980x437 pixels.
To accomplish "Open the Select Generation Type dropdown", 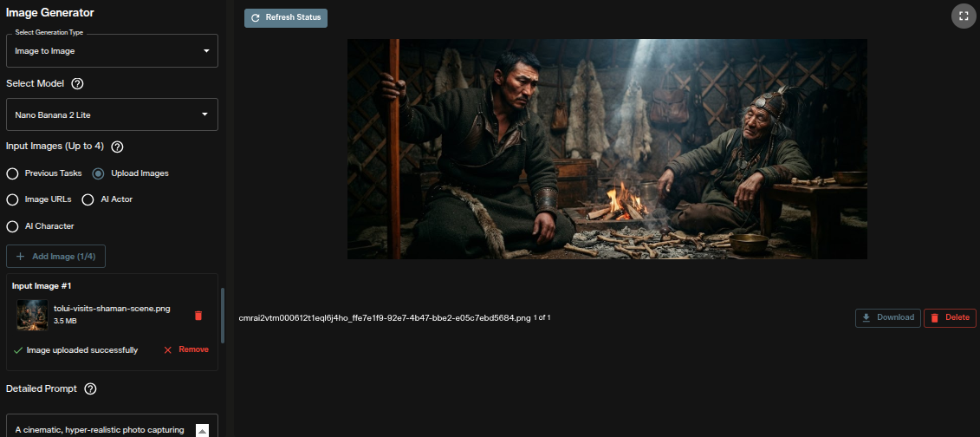I will click(x=112, y=50).
